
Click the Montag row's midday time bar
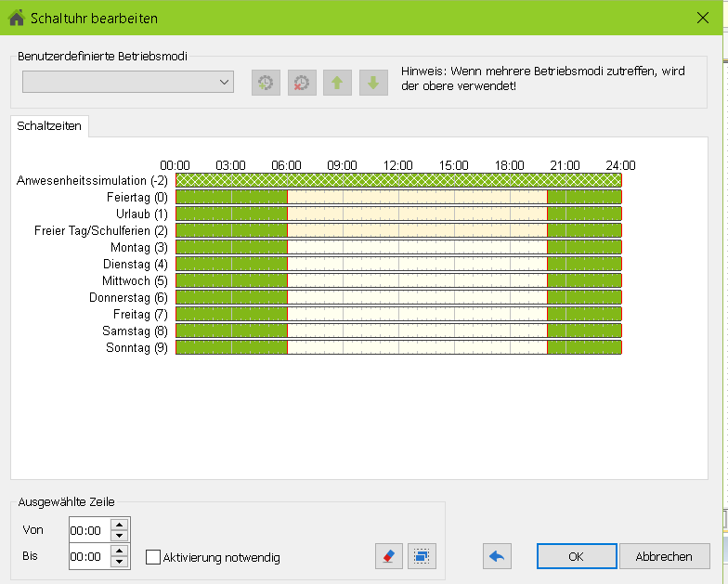coord(398,247)
